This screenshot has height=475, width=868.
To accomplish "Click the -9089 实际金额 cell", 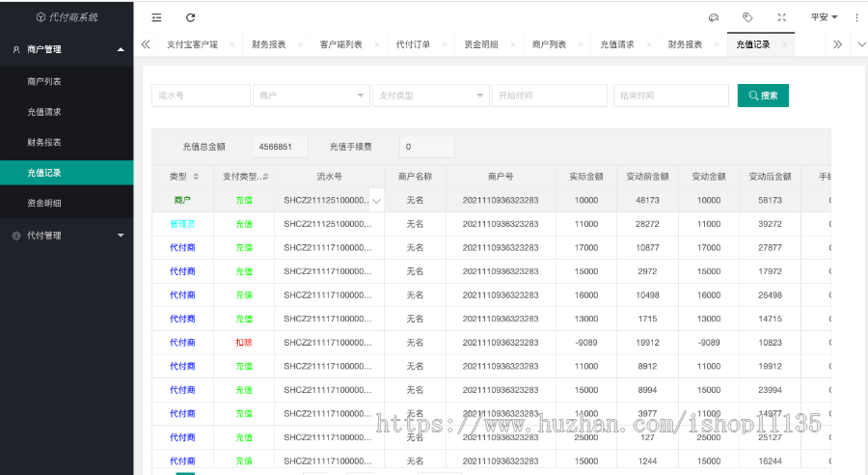I will [586, 343].
